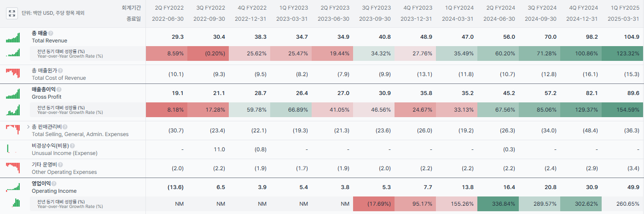The image size is (644, 214).
Task: Select the 2Q FY2022 column header
Action: tap(169, 8)
